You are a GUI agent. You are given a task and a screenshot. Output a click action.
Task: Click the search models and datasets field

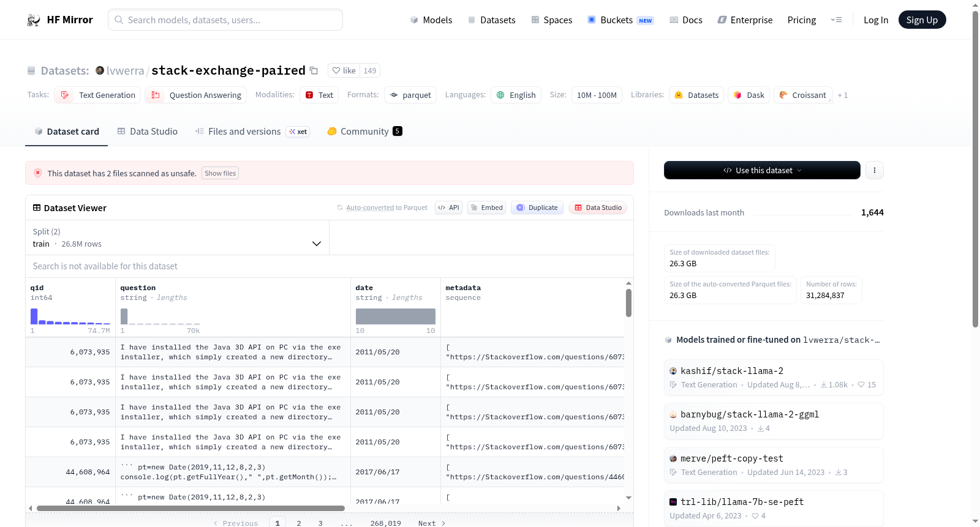pyautogui.click(x=225, y=20)
